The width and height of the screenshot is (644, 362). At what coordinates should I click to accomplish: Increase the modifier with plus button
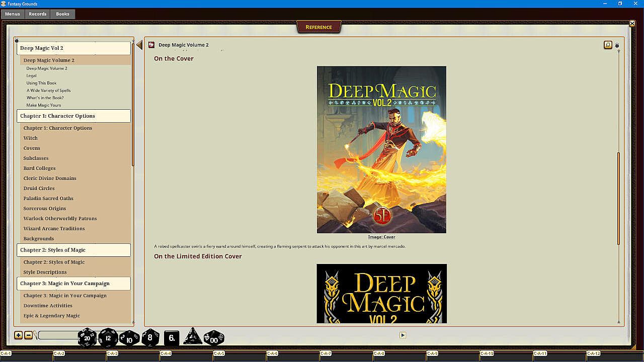click(x=18, y=335)
